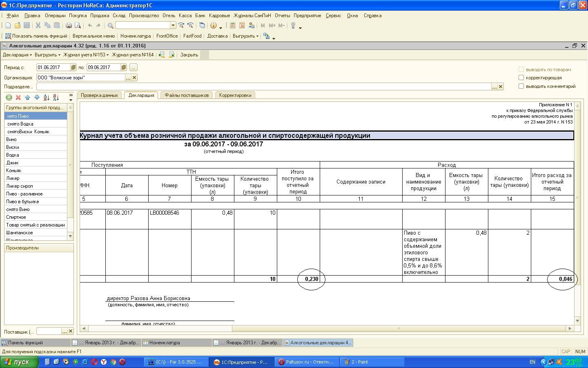Click first export icon beside Журнал учета №164
588x368 pixels.
(162, 54)
